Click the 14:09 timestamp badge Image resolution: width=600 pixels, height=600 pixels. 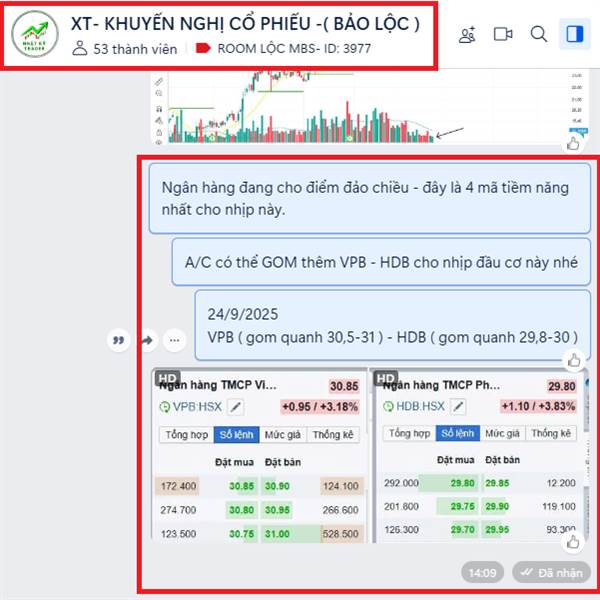click(482, 572)
